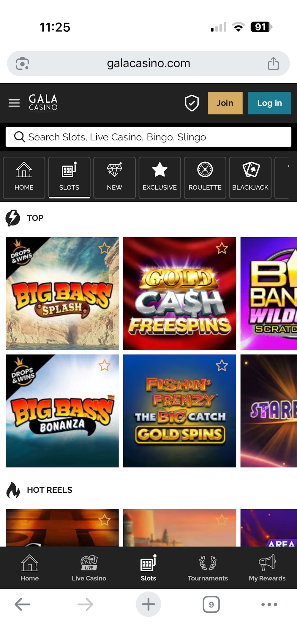Select the BLACKJACK category tab

pyautogui.click(x=250, y=178)
